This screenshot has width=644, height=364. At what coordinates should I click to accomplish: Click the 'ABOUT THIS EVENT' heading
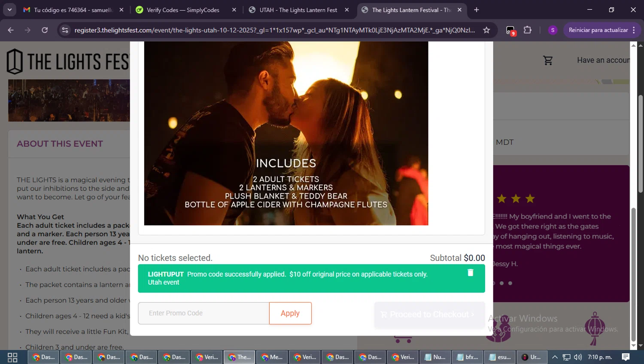(60, 144)
